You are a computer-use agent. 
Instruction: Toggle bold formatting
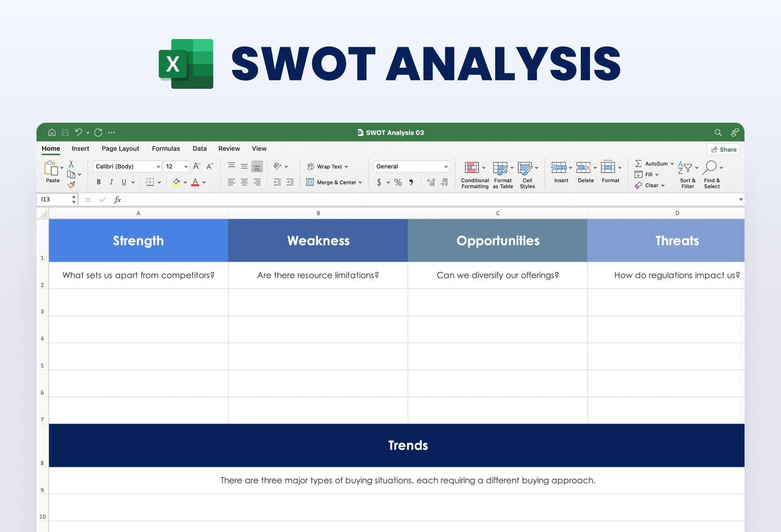[98, 182]
